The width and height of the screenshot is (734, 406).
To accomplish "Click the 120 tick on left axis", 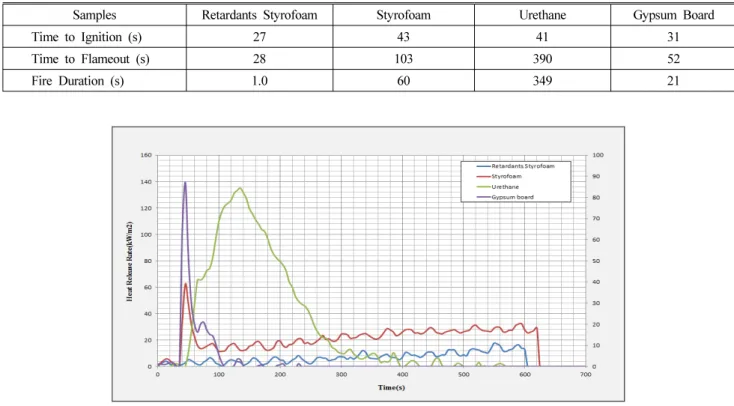I will [146, 208].
